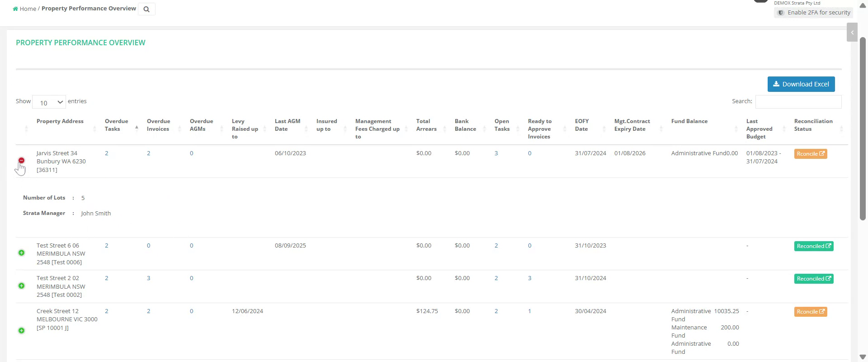Screen dimensions: 868x362
Task: Click the shield icon for 2FA
Action: pos(781,13)
